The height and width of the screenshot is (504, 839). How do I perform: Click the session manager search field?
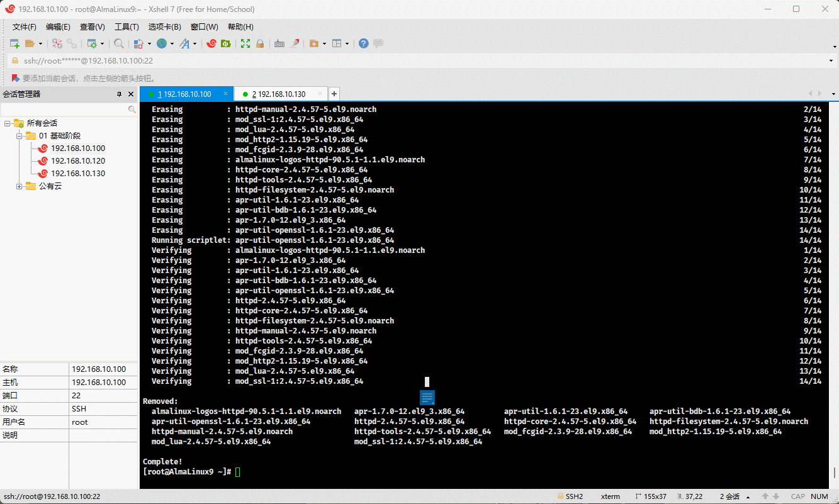click(63, 109)
